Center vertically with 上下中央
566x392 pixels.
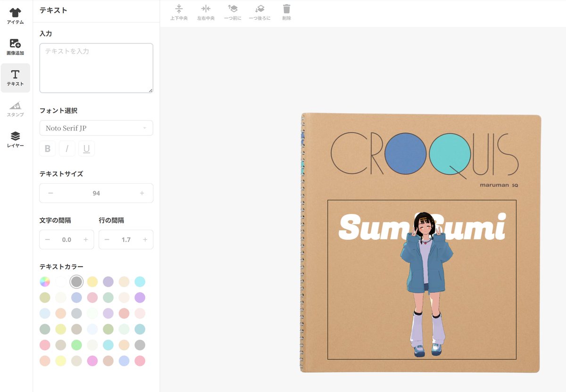pyautogui.click(x=179, y=13)
